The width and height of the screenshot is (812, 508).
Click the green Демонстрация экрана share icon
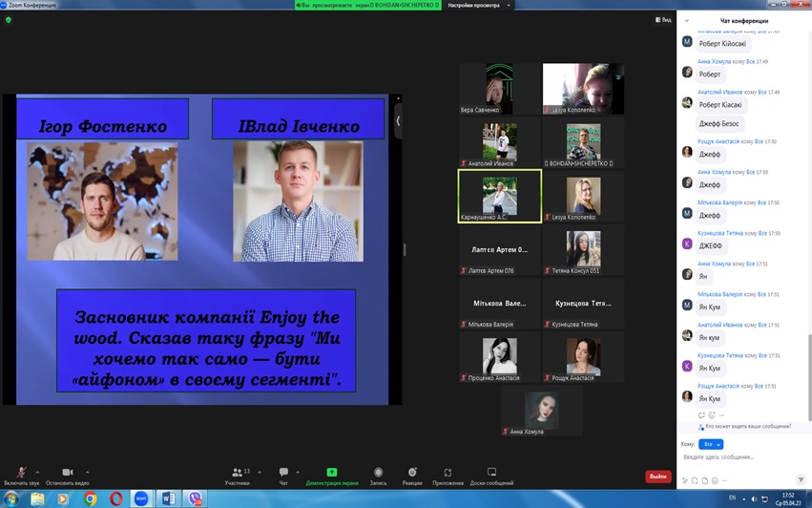(331, 473)
